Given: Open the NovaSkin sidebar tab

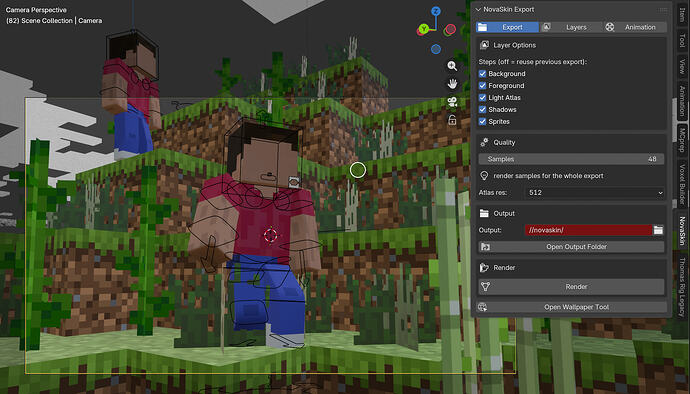Looking at the screenshot, I should click(x=682, y=231).
